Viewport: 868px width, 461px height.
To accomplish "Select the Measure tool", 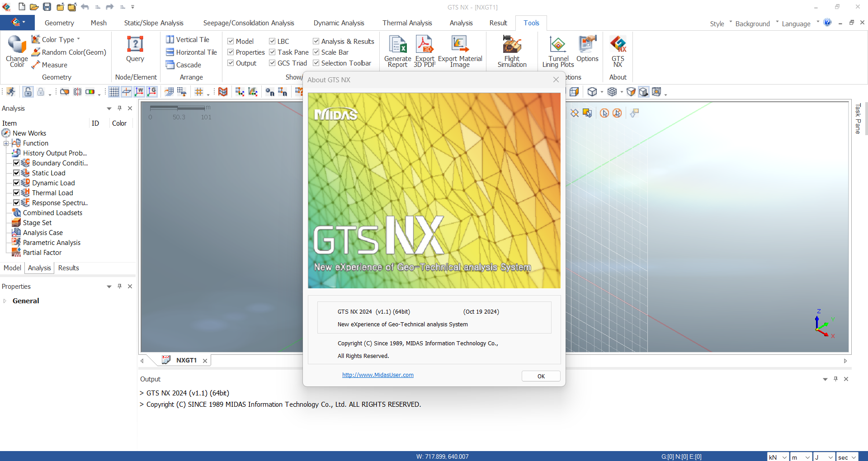I will pos(49,65).
